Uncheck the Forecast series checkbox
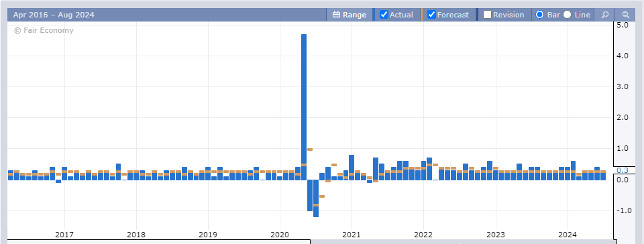This screenshot has height=244, width=644. click(x=431, y=15)
